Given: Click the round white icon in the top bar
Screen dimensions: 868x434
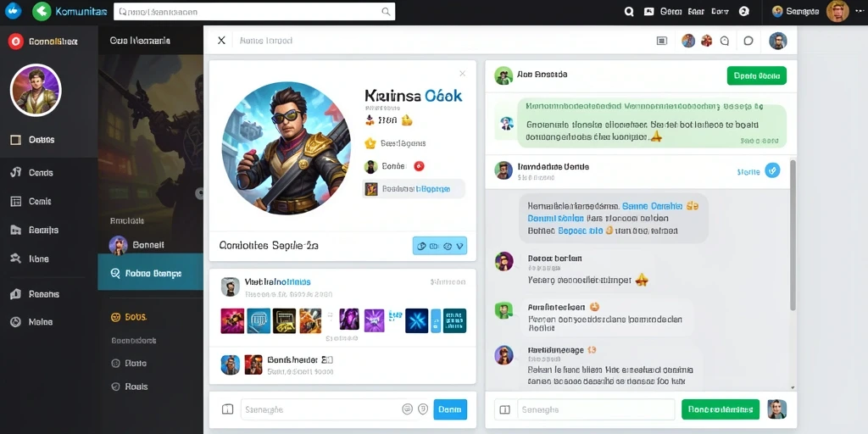Looking at the screenshot, I should tap(744, 11).
